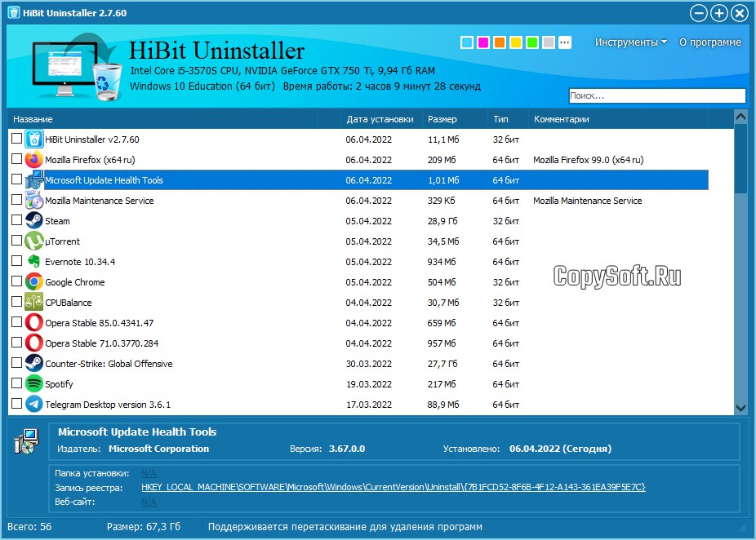Click the CPUBalance scales icon
Image resolution: width=756 pixels, height=540 pixels.
[34, 302]
